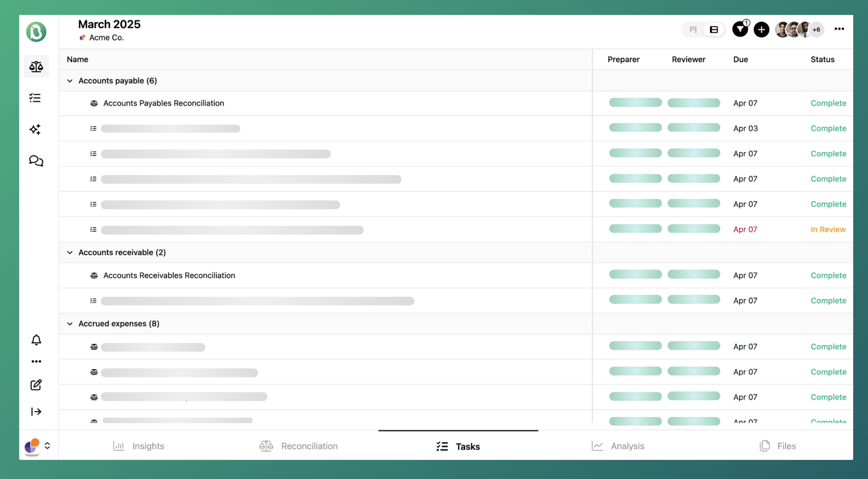The width and height of the screenshot is (868, 479).
Task: Show the +6 additional members avatar
Action: (816, 30)
